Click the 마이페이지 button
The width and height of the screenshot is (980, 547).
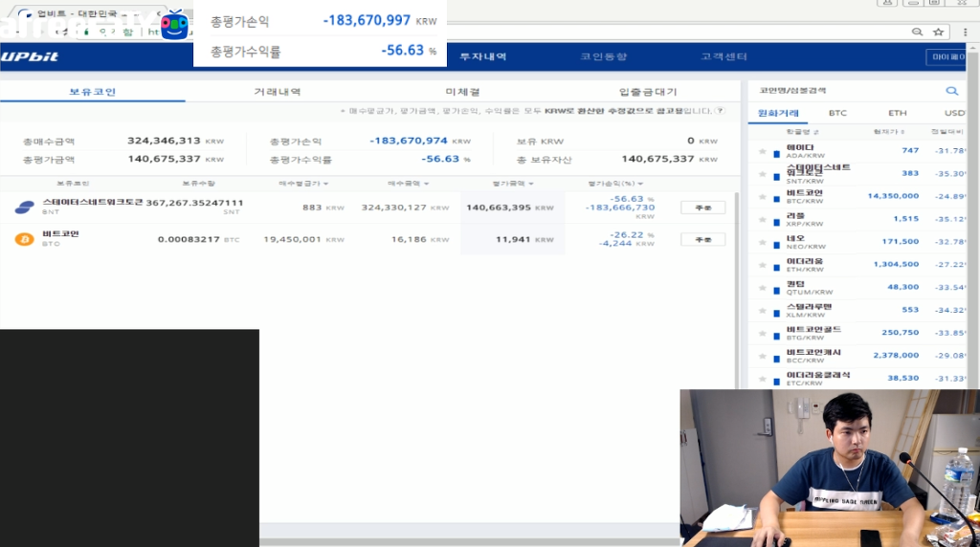point(947,56)
